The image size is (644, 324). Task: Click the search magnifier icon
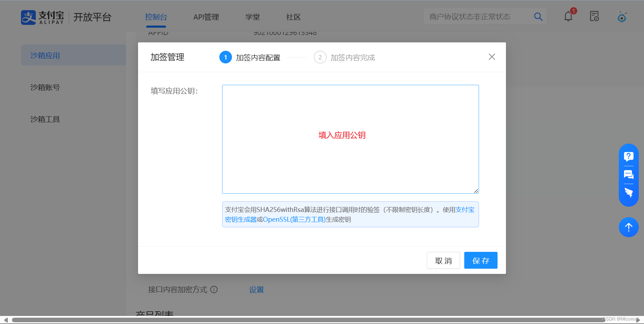coord(538,17)
